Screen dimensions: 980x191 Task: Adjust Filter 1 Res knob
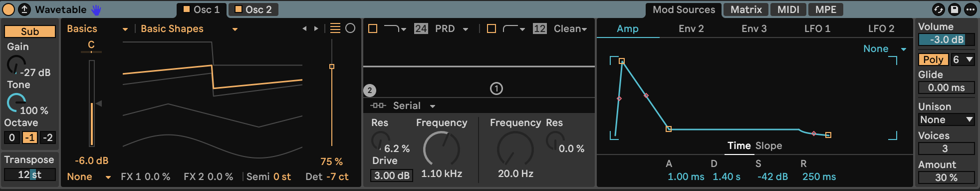(380, 141)
